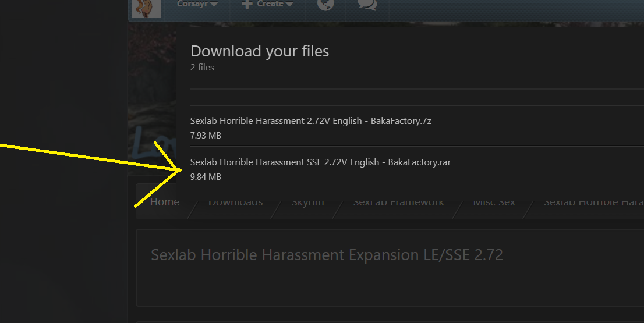
Task: Open the Misc Sex breadcrumb
Action: (x=494, y=202)
